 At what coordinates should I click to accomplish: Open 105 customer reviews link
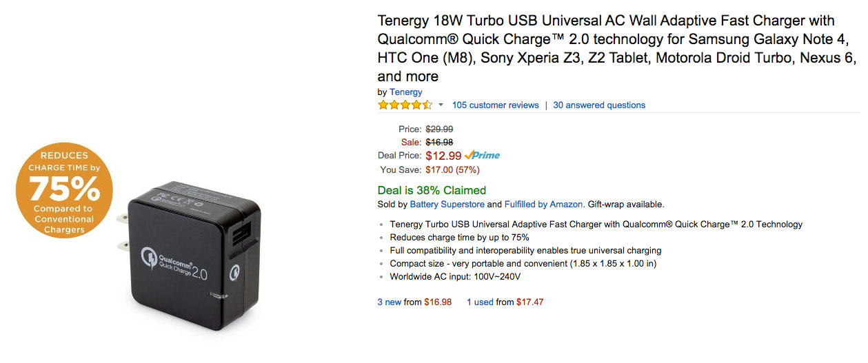[495, 105]
